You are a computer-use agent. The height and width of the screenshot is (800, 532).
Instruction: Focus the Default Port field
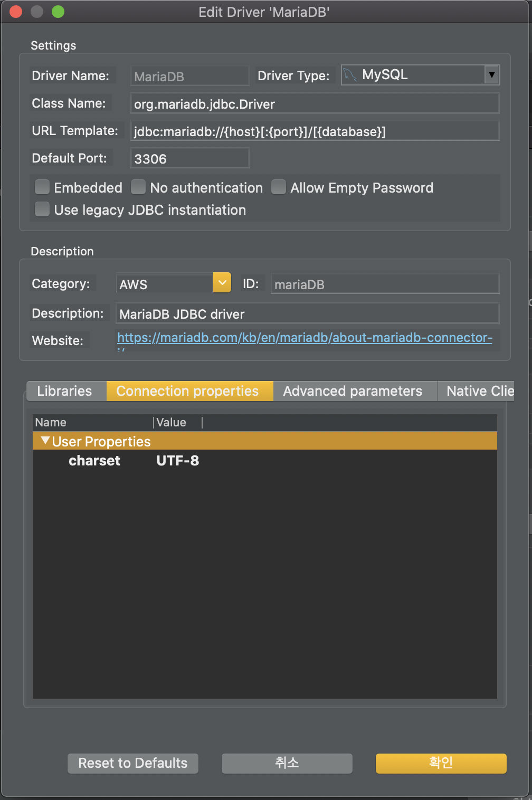pos(189,158)
